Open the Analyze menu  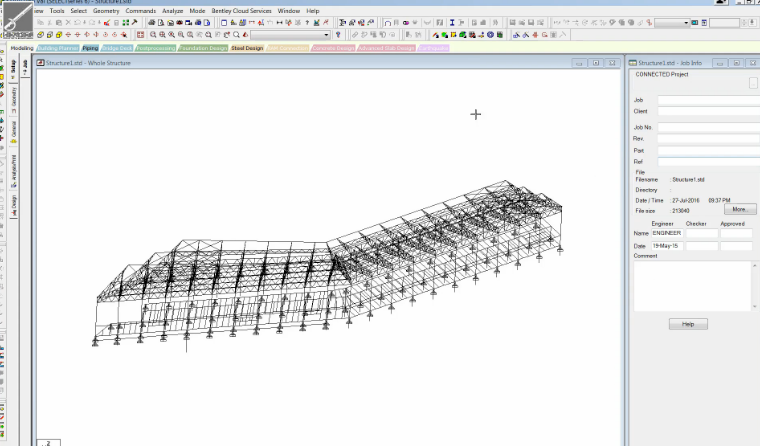[x=173, y=11]
